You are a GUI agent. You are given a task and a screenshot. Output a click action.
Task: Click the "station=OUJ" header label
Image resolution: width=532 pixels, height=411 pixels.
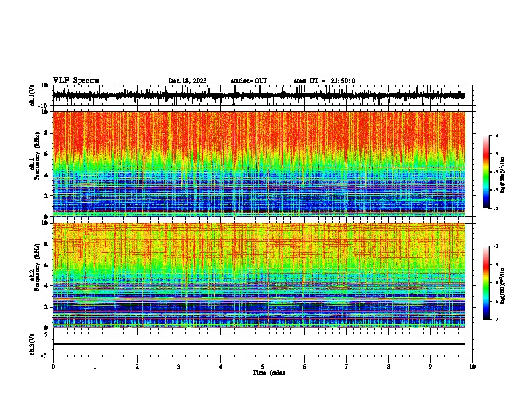point(249,81)
